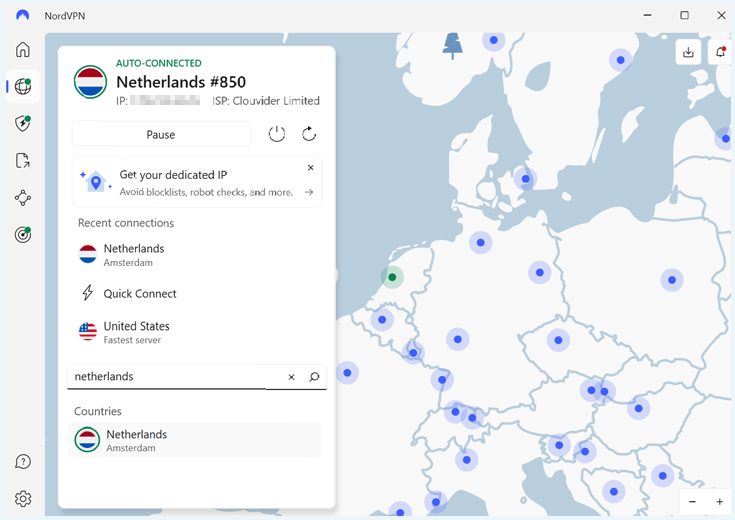
Task: Click the Berlin server map pin
Action: tap(540, 272)
